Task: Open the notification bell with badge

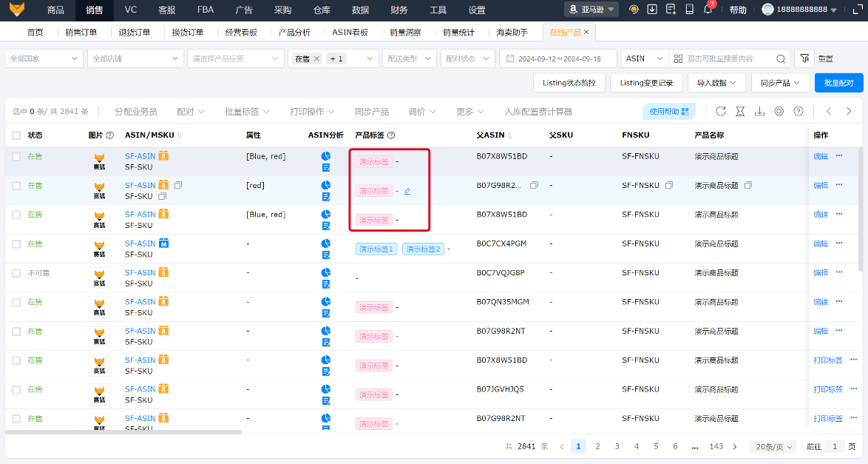Action: click(708, 10)
